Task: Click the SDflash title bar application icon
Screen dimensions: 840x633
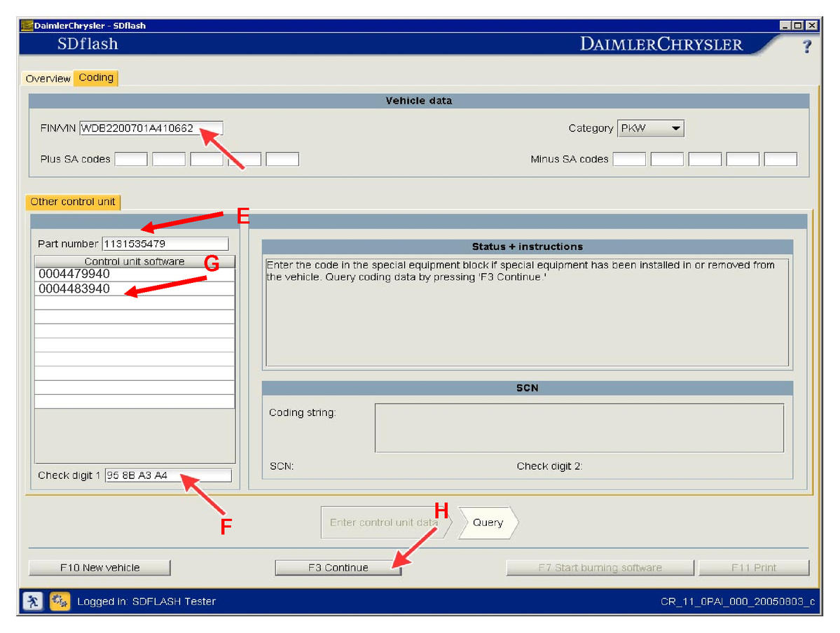Action: 27,25
